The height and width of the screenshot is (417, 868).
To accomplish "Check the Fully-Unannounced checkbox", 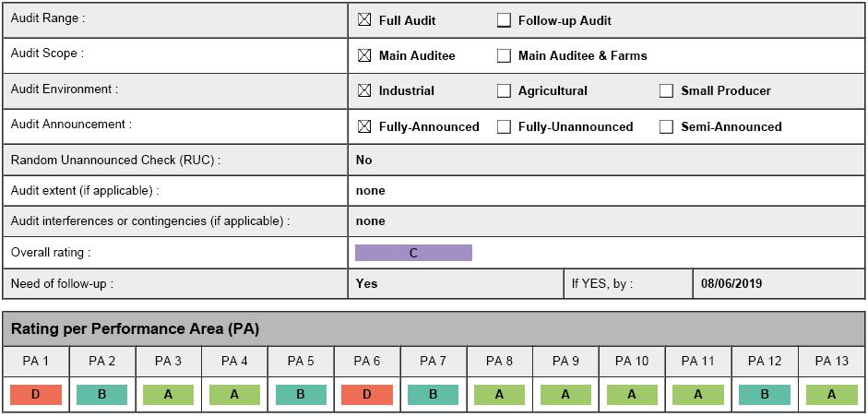I will [504, 126].
